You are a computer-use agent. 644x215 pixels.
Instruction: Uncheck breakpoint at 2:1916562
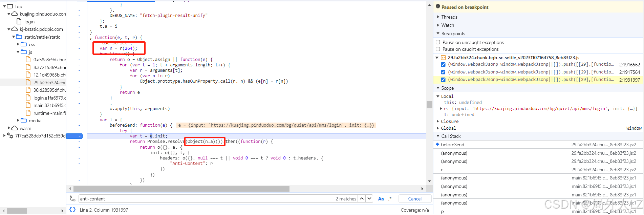click(x=443, y=64)
